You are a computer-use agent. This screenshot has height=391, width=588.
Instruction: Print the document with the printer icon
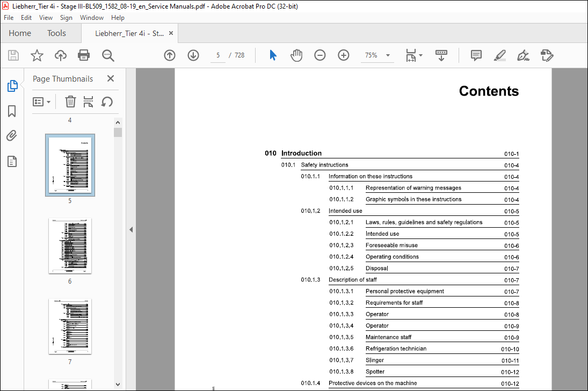click(x=84, y=55)
